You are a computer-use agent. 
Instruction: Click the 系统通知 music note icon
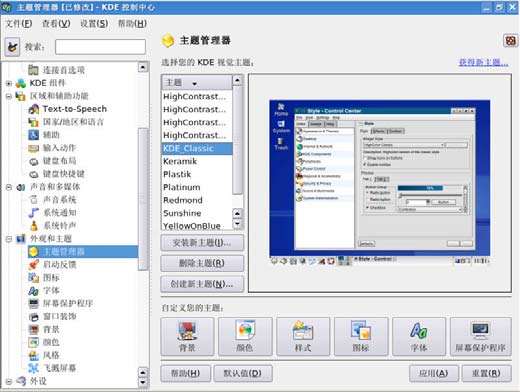coord(33,213)
